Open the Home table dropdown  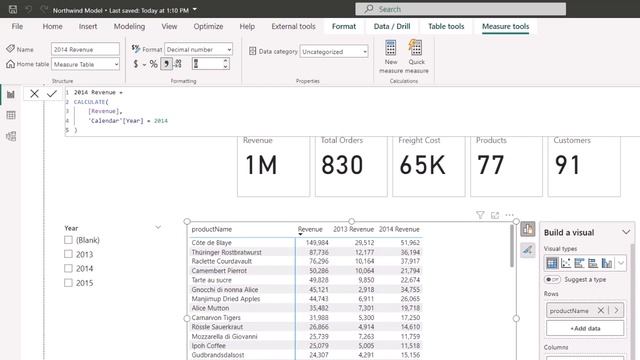[85, 64]
